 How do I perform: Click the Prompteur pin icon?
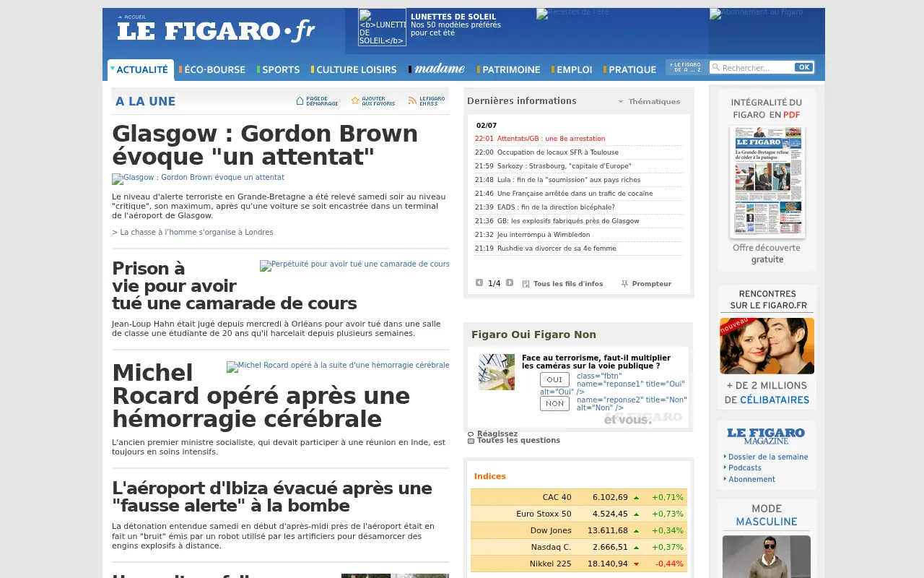624,284
